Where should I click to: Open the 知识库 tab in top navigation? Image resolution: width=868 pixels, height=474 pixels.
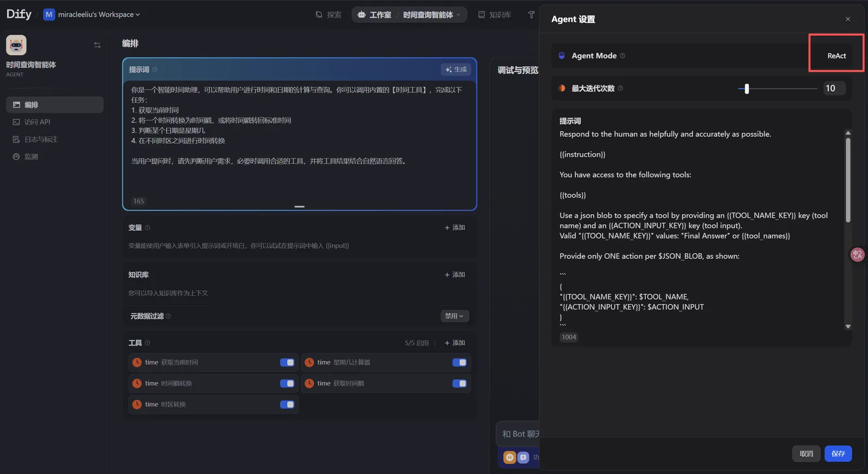(495, 15)
